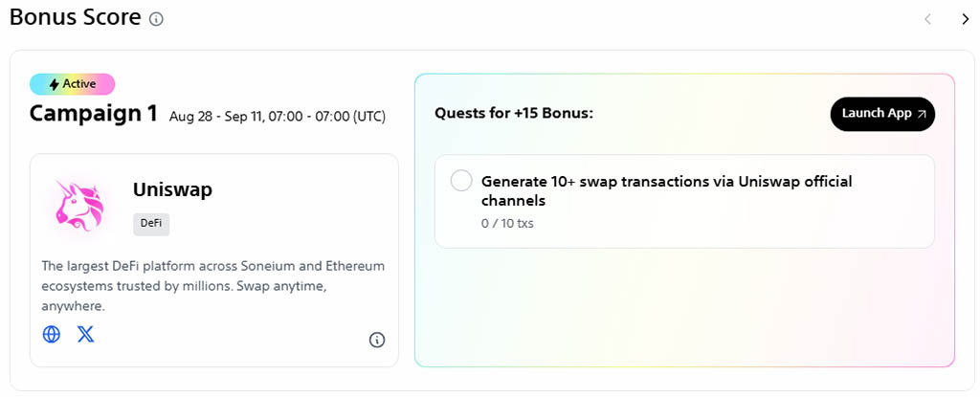Click the Campaign 1 heading
This screenshot has height=397, width=980.
(94, 114)
